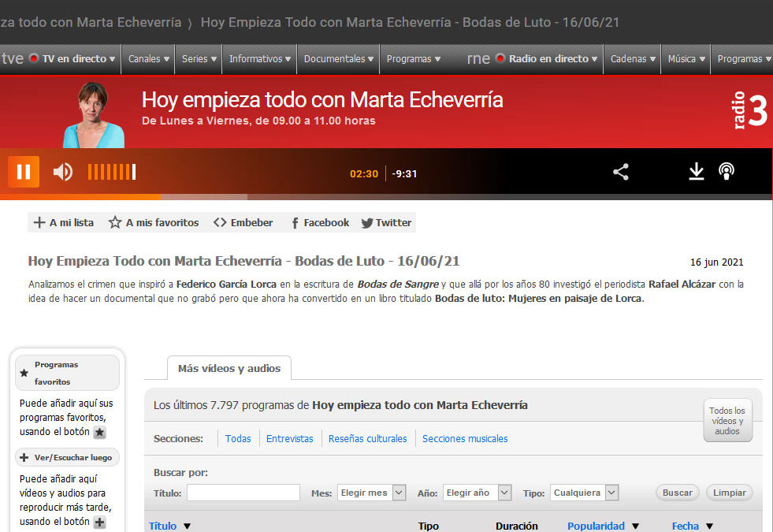Share the program on Twitter

386,223
